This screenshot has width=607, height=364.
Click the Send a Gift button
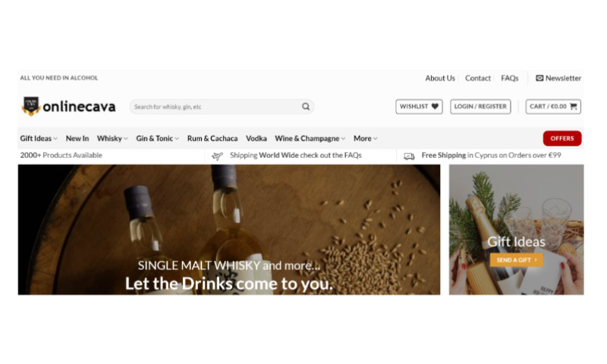click(517, 260)
